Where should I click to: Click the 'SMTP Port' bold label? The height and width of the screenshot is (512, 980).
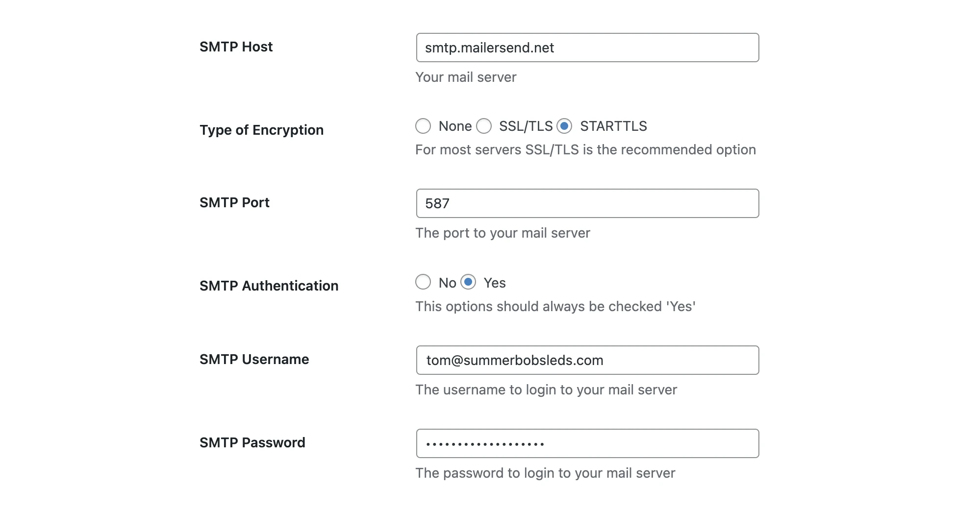(x=234, y=202)
